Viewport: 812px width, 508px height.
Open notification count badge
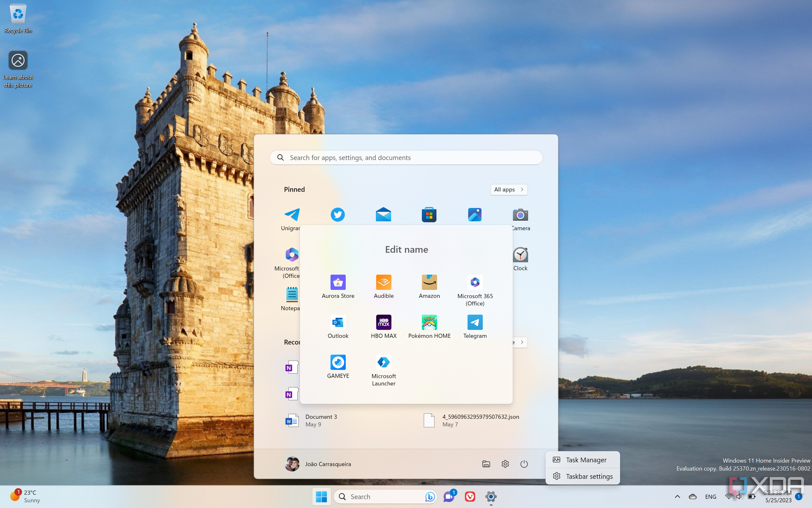click(x=799, y=496)
